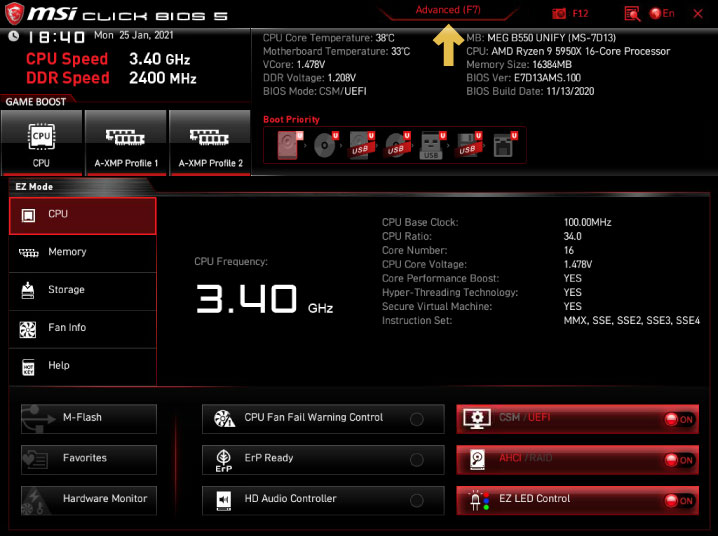
Task: Click the BIOS Build Date 11/13/2020 line
Action: pyautogui.click(x=530, y=91)
